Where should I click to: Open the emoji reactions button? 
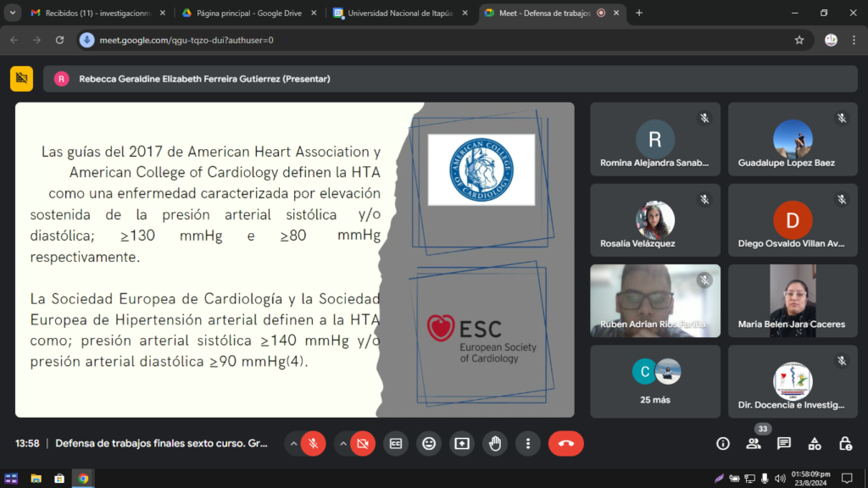429,443
